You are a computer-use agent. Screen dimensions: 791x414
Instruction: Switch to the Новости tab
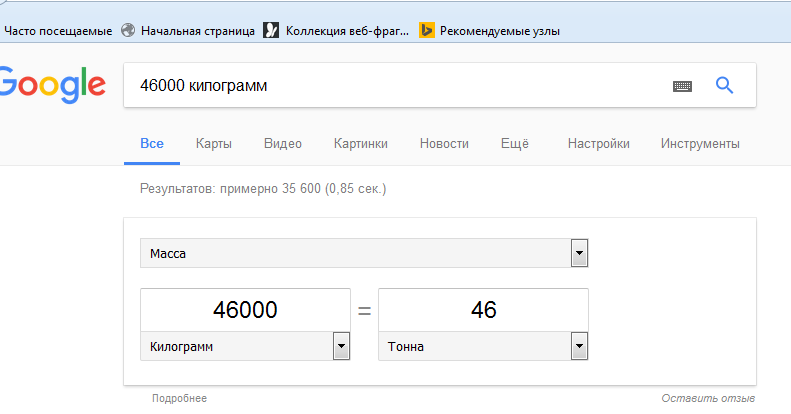coord(444,144)
